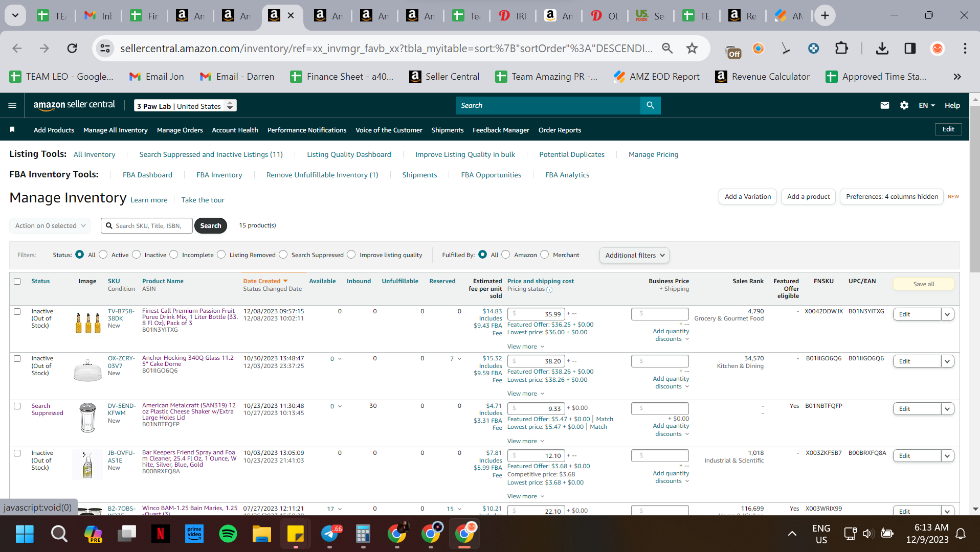This screenshot has width=980, height=552.
Task: Open the site information icon in address bar
Action: 105,48
